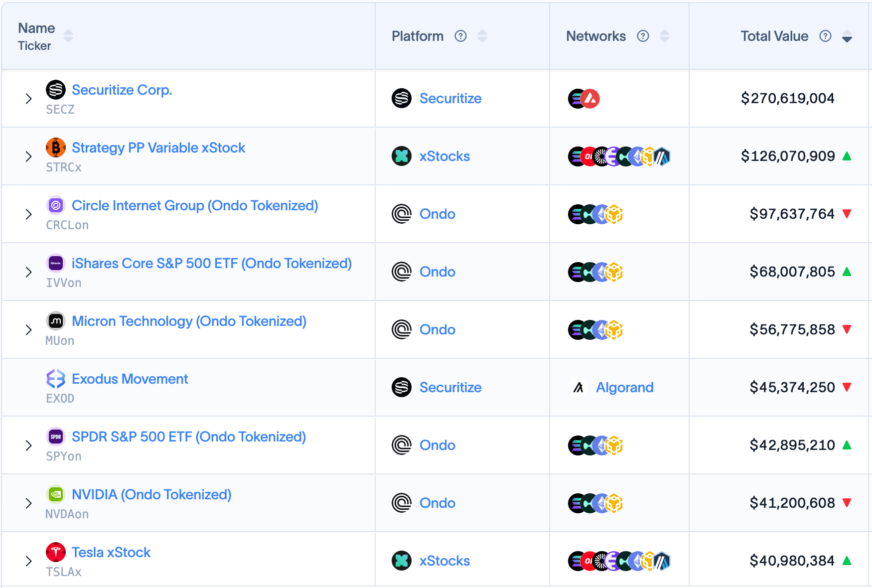Screen dimensions: 872x588
Task: Click the Ondo platform logo in SPYon row
Action: [x=402, y=445]
